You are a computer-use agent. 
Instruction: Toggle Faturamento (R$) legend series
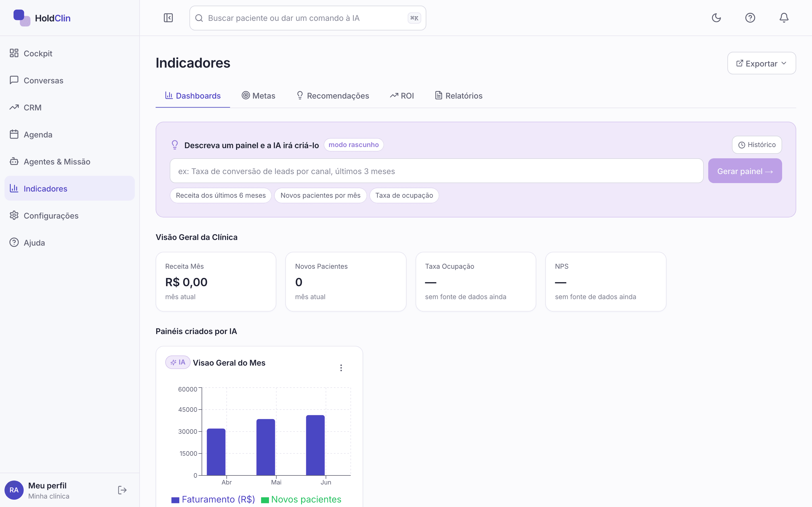tap(213, 499)
